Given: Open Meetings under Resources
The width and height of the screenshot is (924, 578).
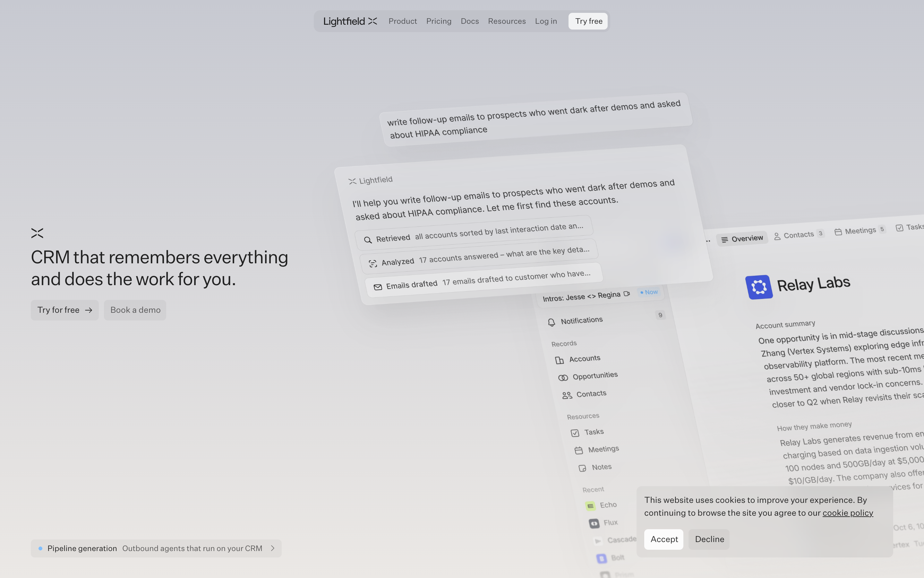Looking at the screenshot, I should 603,449.
